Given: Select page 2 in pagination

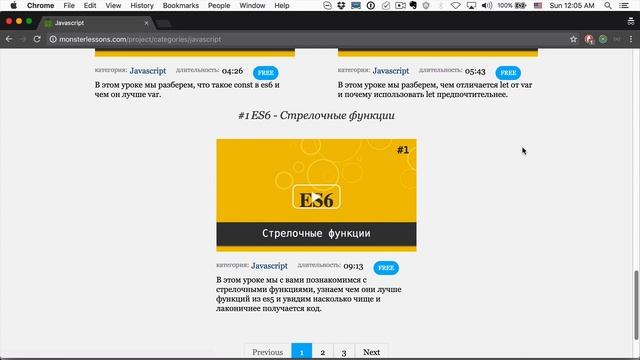Looking at the screenshot, I should click(x=322, y=352).
